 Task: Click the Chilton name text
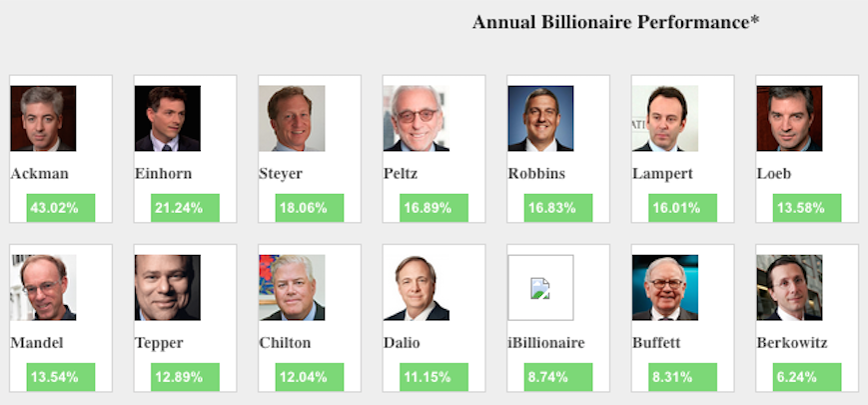pyautogui.click(x=287, y=343)
